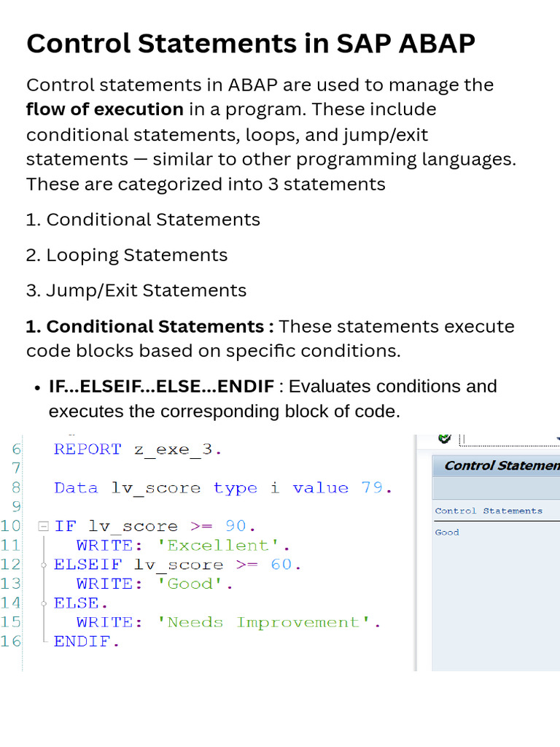Click the italic Control Statements output title bar
The width and height of the screenshot is (560, 747).
(x=501, y=465)
